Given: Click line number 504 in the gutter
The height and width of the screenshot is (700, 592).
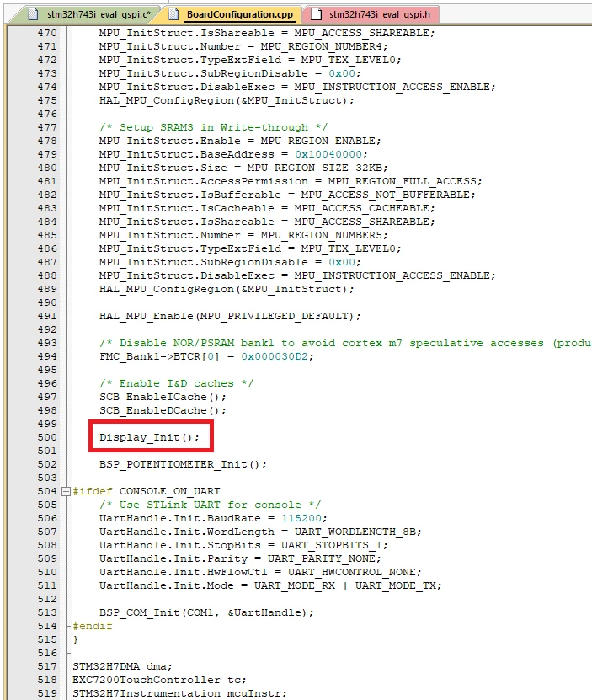Looking at the screenshot, I should click(47, 491).
